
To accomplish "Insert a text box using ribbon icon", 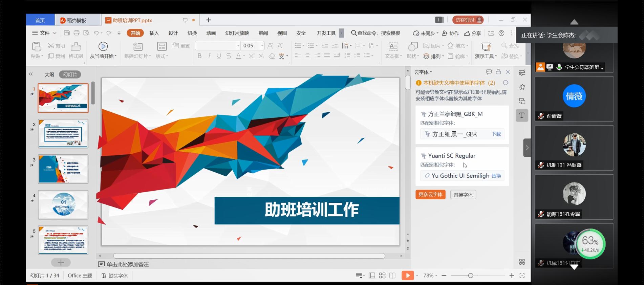I will (393, 46).
